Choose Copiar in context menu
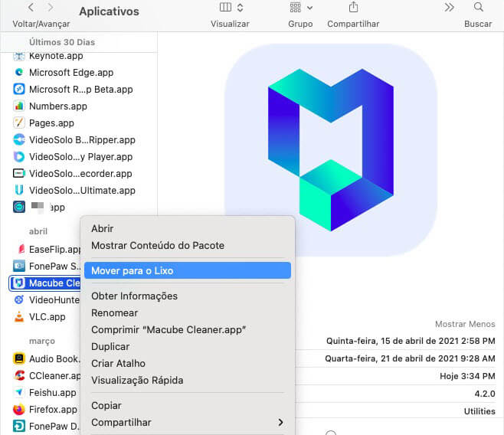Viewport: 504px width, 435px height. tap(188, 405)
